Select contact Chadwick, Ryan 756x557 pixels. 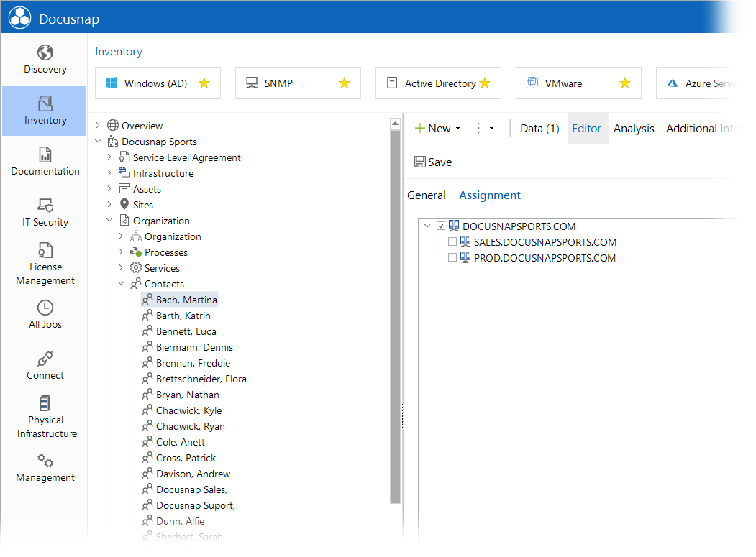click(x=183, y=426)
